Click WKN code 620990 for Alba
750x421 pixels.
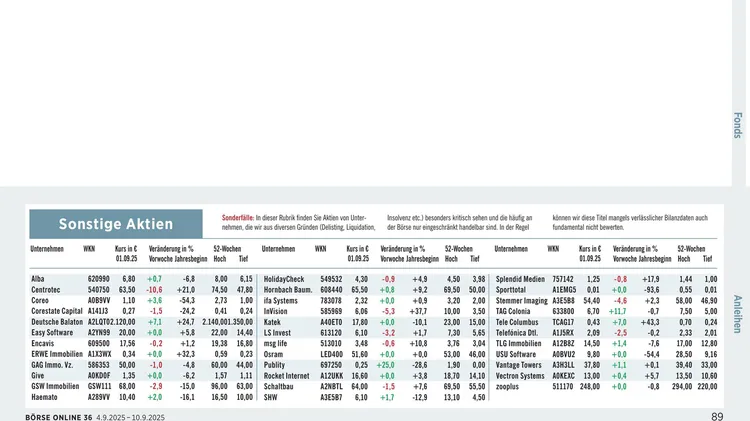pyautogui.click(x=99, y=279)
